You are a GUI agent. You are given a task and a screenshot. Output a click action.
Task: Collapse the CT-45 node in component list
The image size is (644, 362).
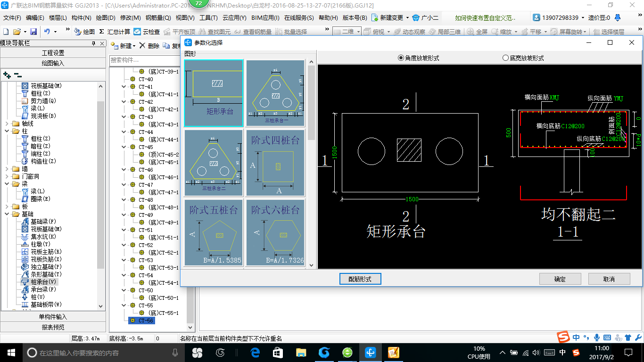point(124,147)
